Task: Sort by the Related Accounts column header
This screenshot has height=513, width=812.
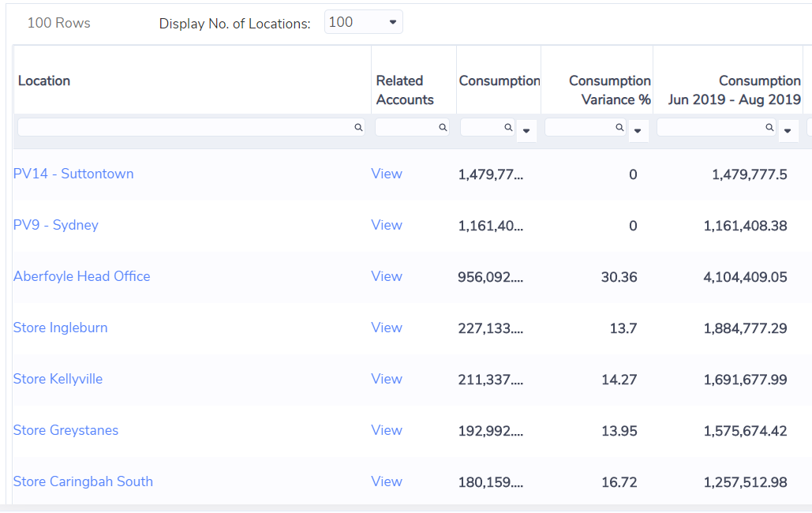Action: click(405, 90)
